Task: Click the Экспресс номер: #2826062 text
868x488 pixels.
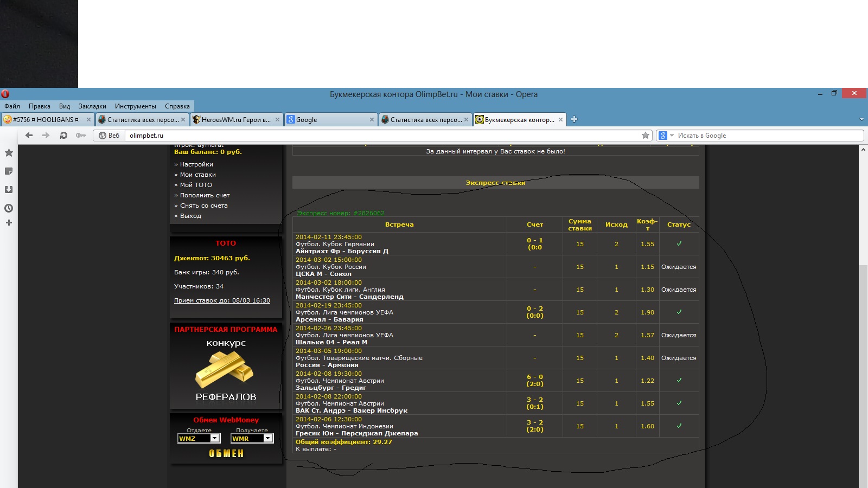Action: tap(341, 213)
